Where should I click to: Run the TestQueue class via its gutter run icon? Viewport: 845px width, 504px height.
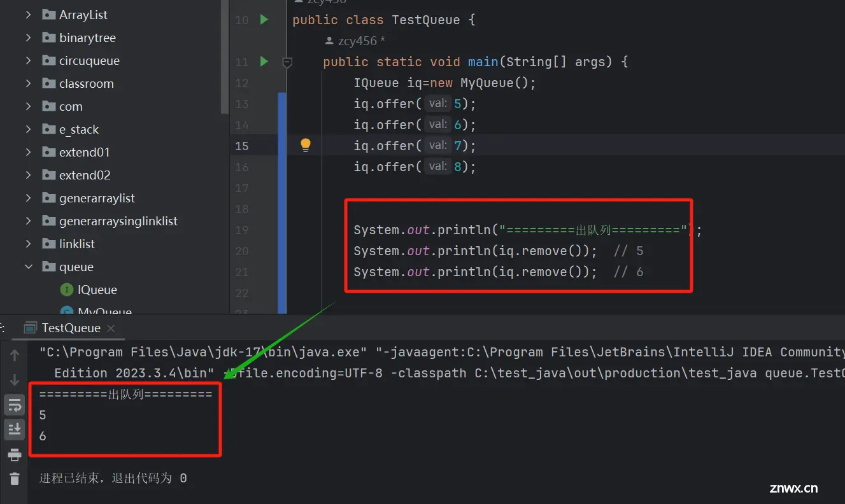[x=264, y=20]
